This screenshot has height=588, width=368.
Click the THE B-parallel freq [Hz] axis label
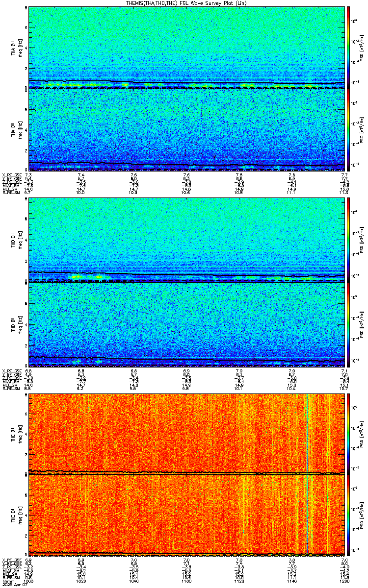click(x=20, y=515)
